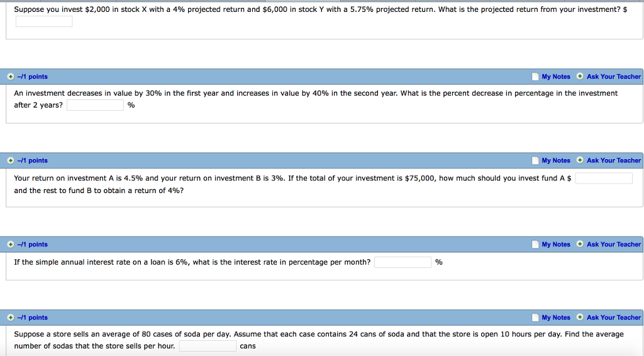Click the percent decrease answer field
This screenshot has width=644, height=356.
pos(95,105)
